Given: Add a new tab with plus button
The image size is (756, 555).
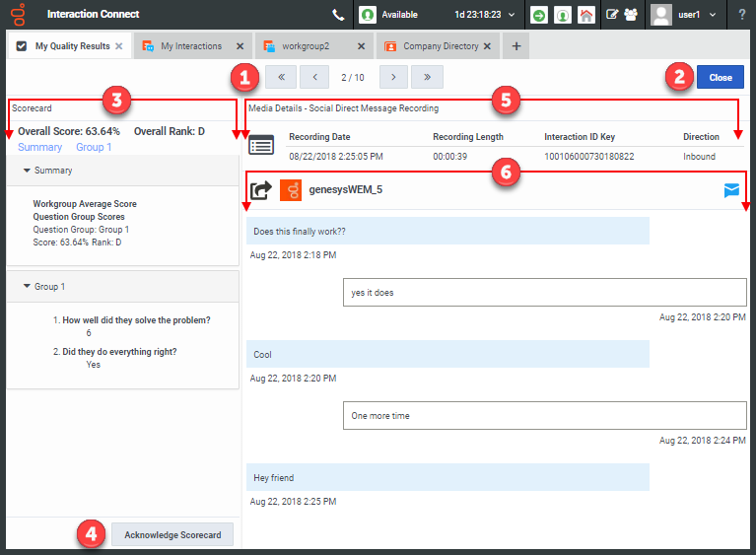Looking at the screenshot, I should point(516,46).
